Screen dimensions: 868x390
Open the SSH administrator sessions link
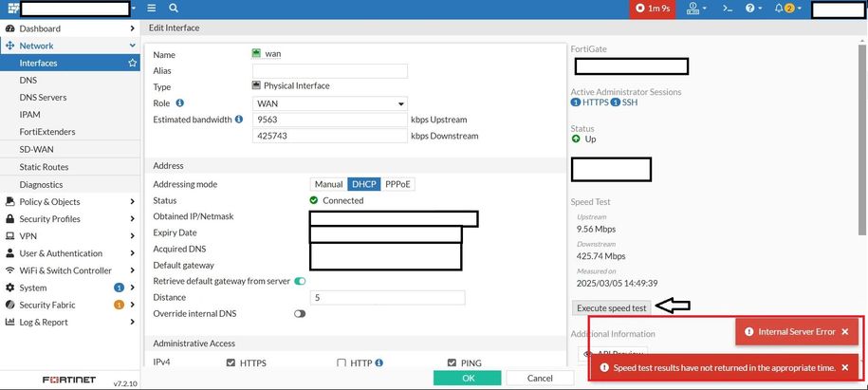624,102
